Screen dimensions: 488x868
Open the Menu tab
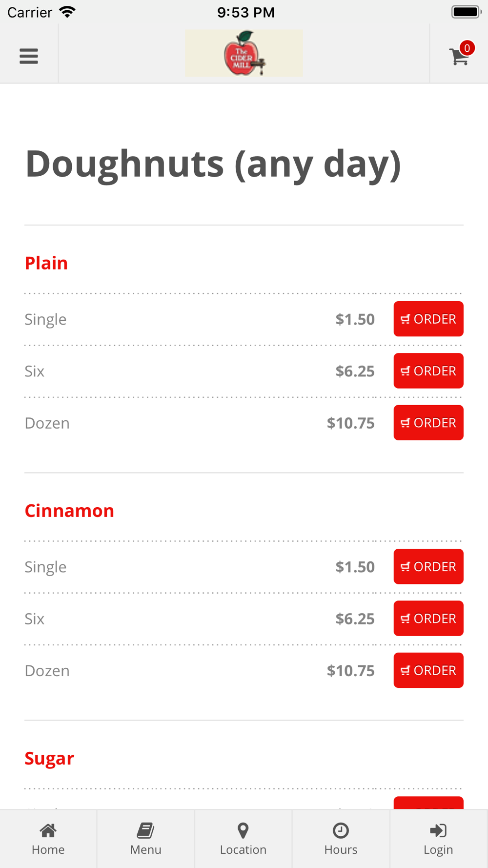[x=146, y=839]
